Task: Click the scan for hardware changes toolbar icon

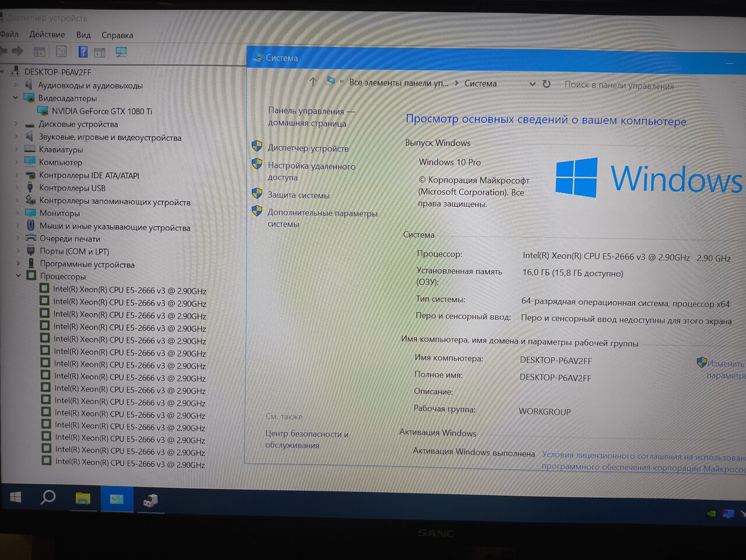Action: click(x=121, y=52)
